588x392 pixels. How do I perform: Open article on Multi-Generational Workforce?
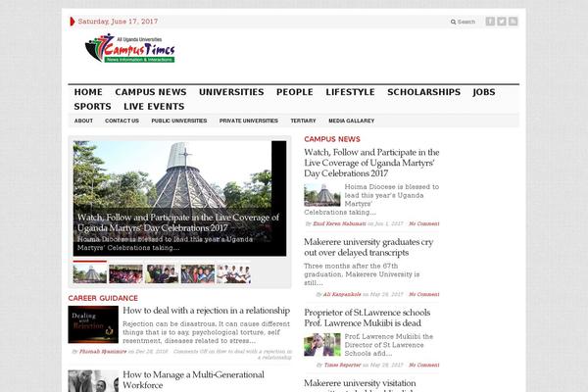pos(193,379)
